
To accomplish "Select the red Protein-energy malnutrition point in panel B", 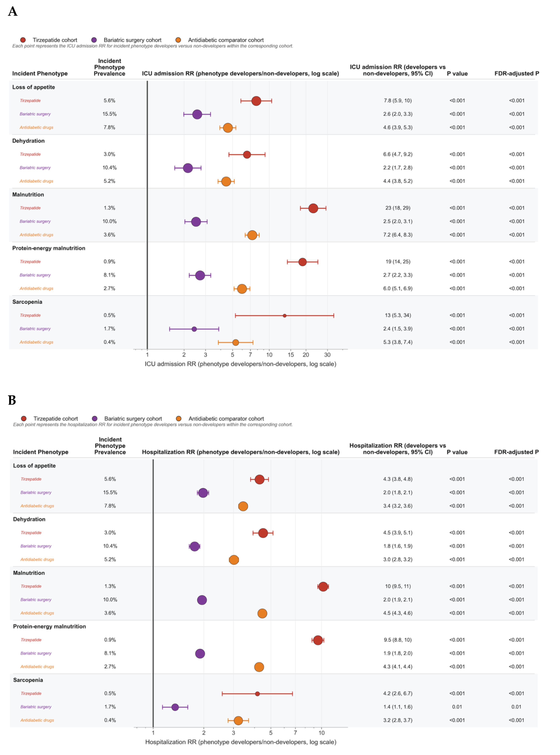I will coord(318,640).
